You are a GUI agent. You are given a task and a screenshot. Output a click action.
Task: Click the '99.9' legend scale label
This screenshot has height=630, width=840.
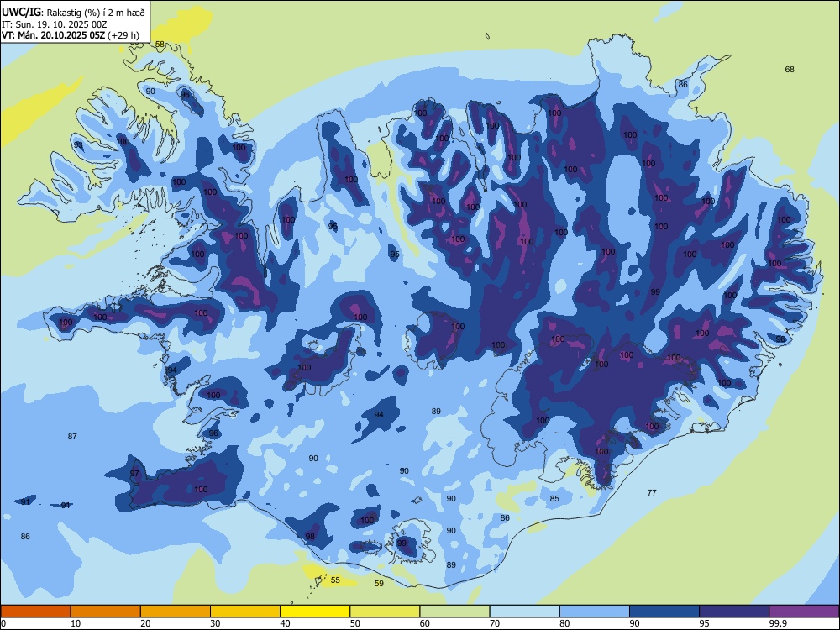pyautogui.click(x=777, y=623)
